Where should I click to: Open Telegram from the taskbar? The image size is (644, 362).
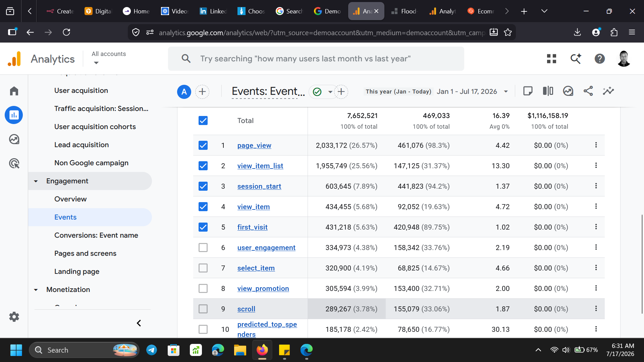pyautogui.click(x=152, y=350)
